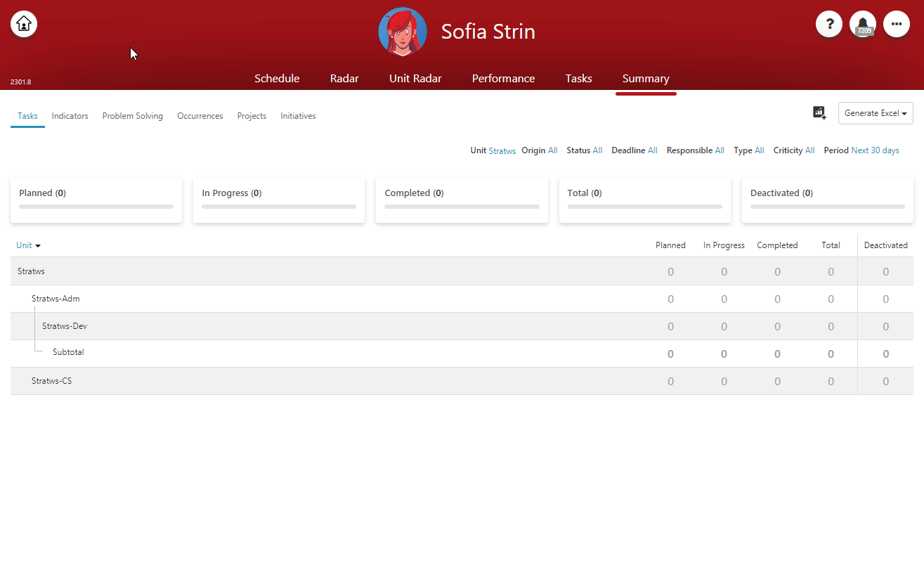
Task: Open the help question mark icon
Action: (x=829, y=24)
